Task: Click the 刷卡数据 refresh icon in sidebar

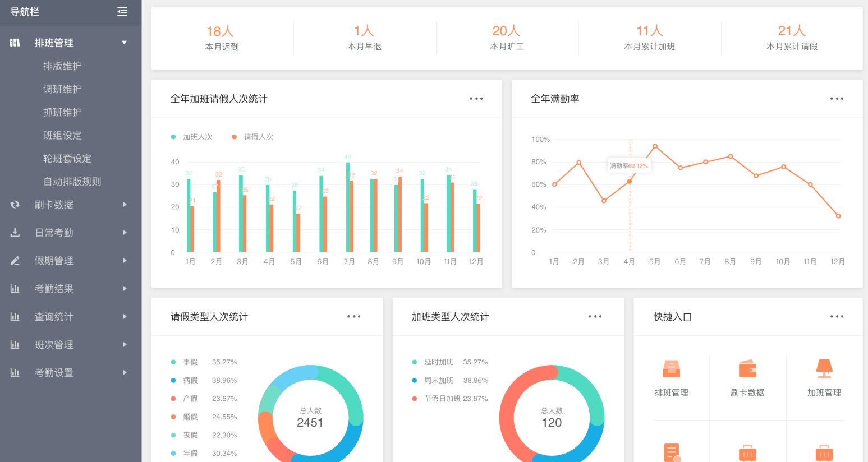Action: tap(15, 205)
